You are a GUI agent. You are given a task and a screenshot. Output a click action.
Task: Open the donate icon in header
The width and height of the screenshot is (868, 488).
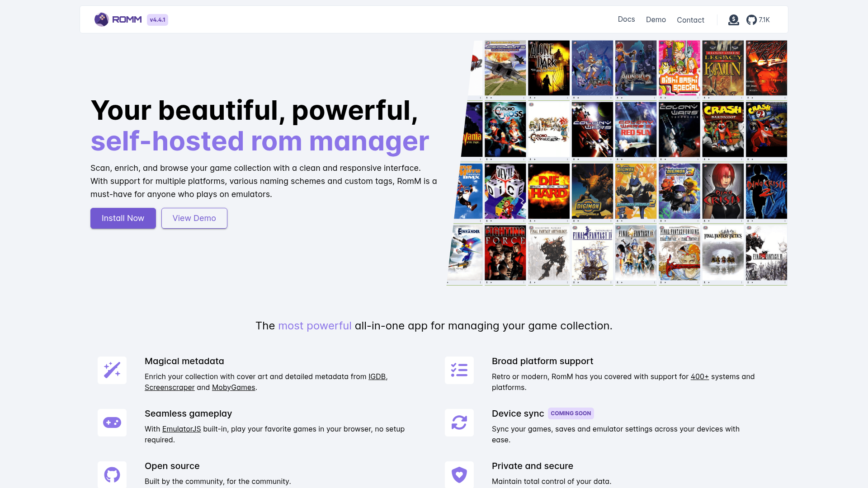tap(733, 20)
